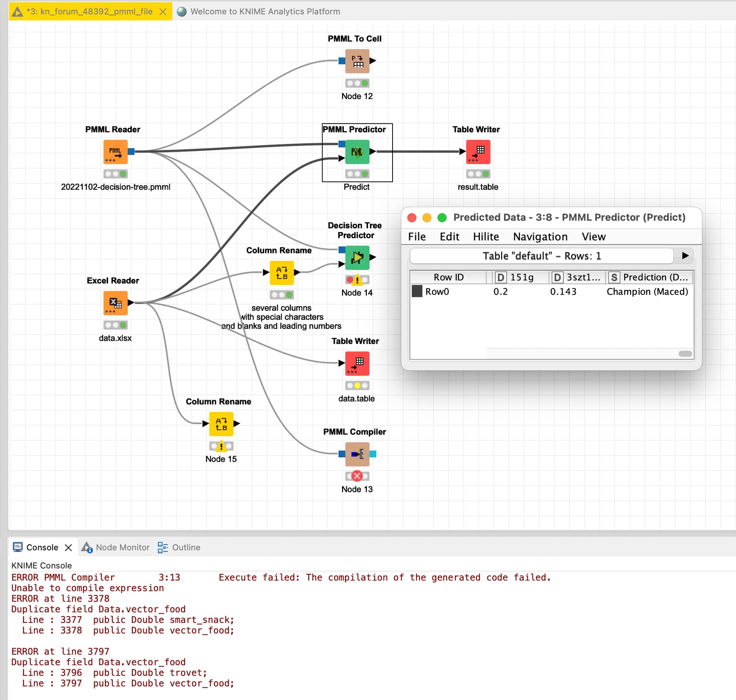Select the PMML Predictor node icon
The height and width of the screenshot is (700, 736).
click(357, 152)
